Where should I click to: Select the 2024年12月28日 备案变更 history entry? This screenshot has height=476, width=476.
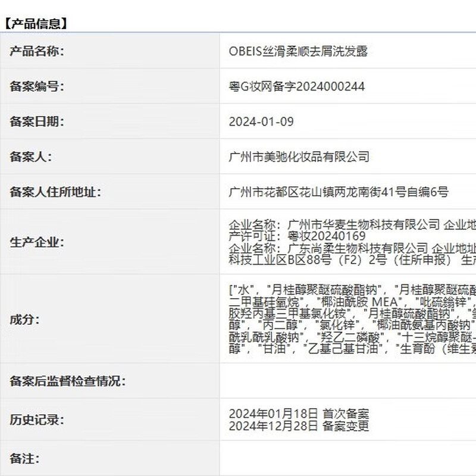coord(299,426)
